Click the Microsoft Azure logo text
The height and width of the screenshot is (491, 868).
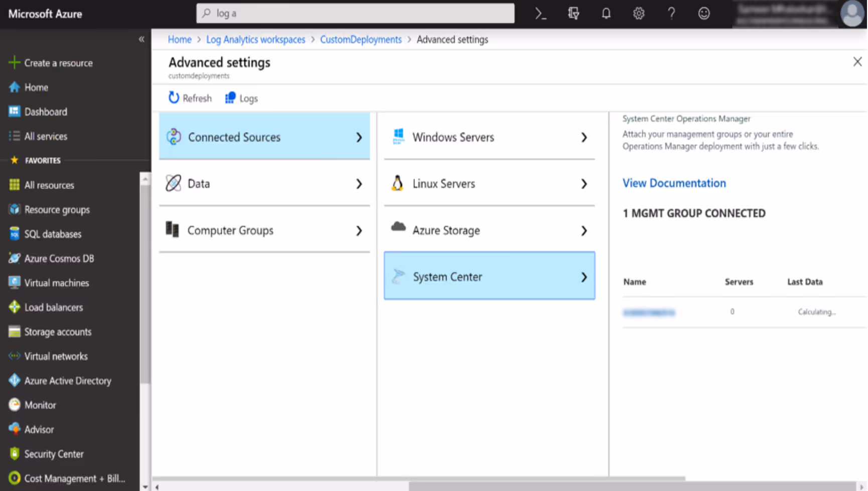click(45, 14)
